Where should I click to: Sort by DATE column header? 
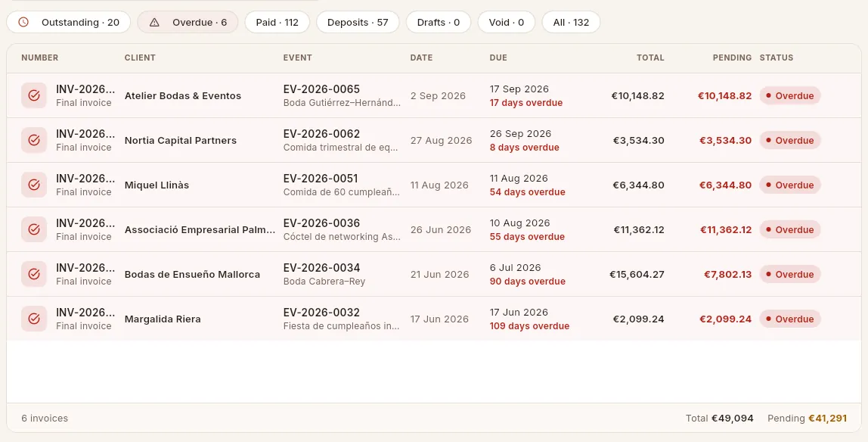pos(421,58)
